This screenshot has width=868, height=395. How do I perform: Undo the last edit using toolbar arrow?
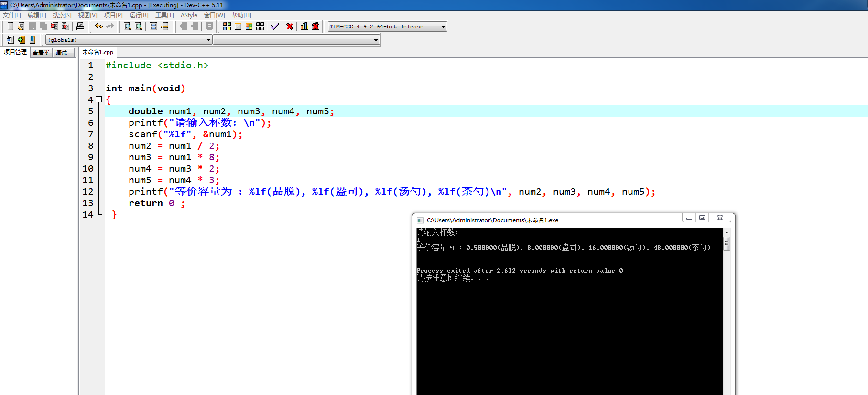(x=99, y=26)
